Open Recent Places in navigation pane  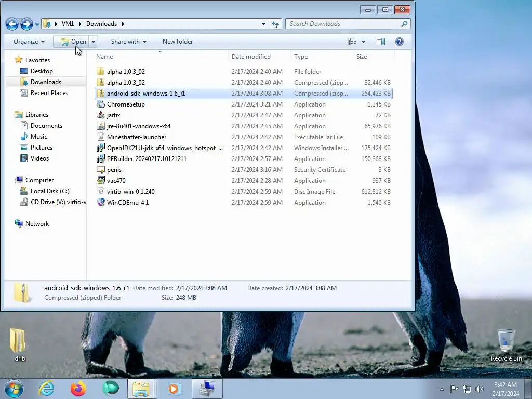click(49, 92)
